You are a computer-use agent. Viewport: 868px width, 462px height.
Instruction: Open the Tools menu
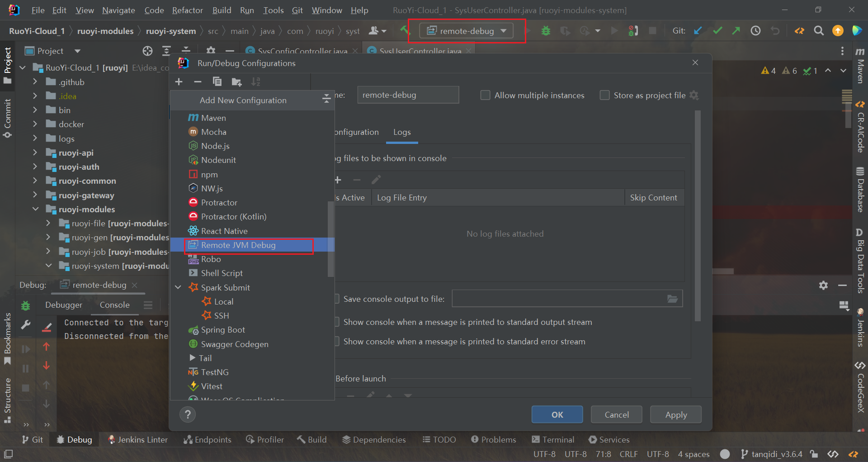coord(274,10)
